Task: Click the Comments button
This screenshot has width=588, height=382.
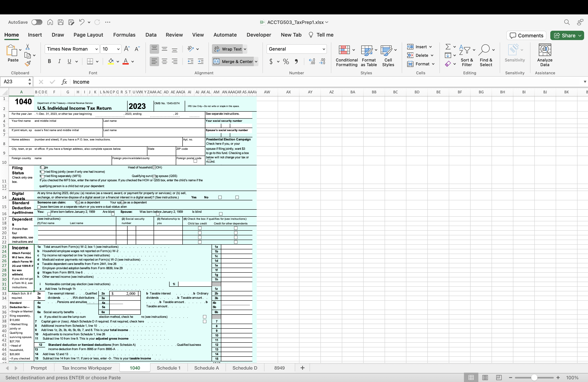Action: click(526, 35)
